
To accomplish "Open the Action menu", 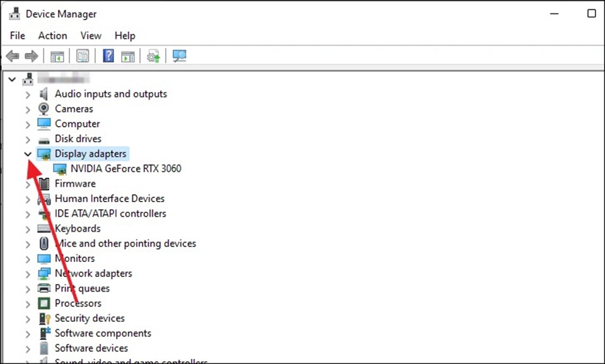I will point(52,35).
